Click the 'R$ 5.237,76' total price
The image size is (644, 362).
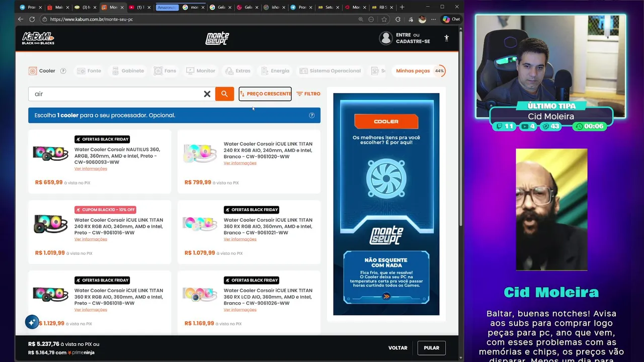(44, 344)
